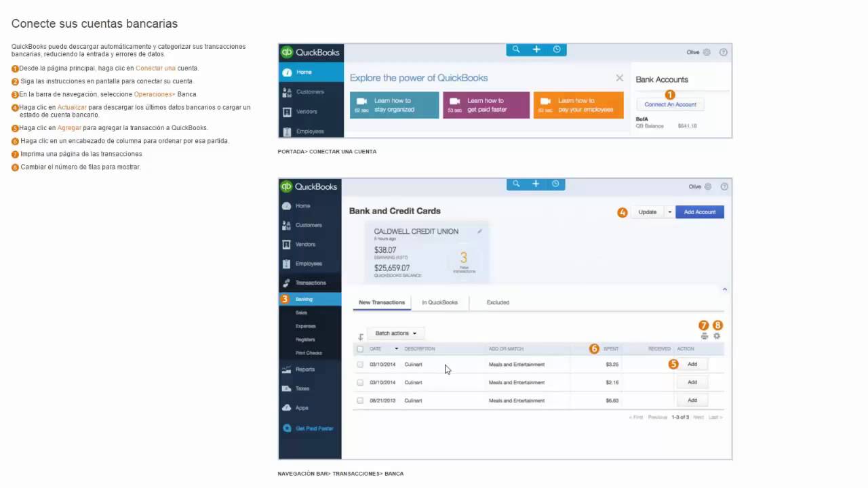Click the Actualizar link in step 4
868x488 pixels.
point(72,107)
